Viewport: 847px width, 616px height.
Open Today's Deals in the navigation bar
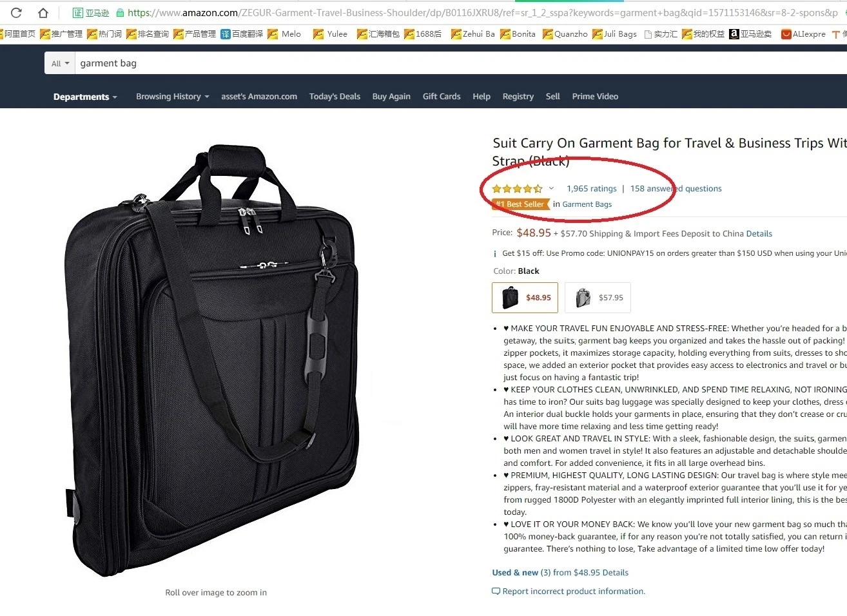[x=335, y=96]
